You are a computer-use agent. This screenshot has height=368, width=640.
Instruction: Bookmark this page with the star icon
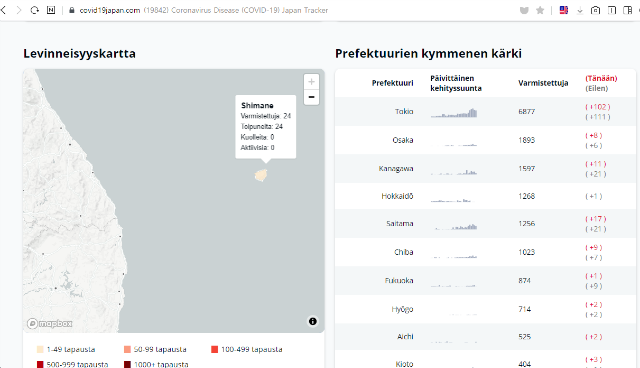coord(540,10)
